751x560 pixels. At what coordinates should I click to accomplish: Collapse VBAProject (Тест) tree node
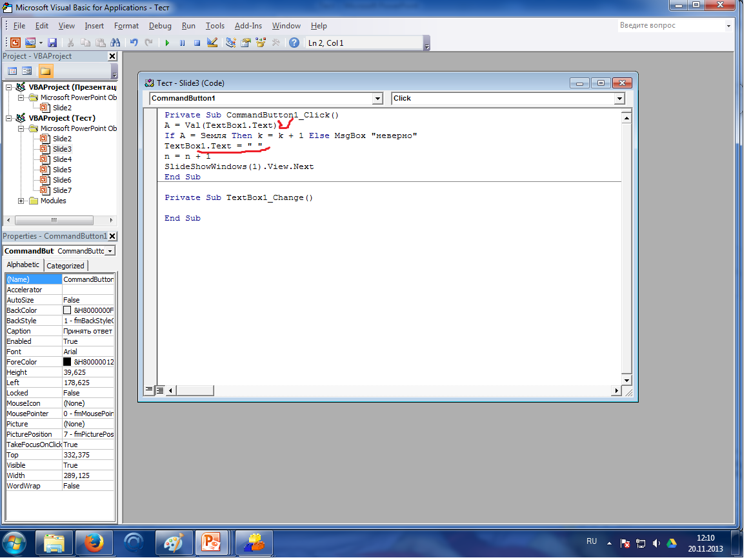(9, 118)
